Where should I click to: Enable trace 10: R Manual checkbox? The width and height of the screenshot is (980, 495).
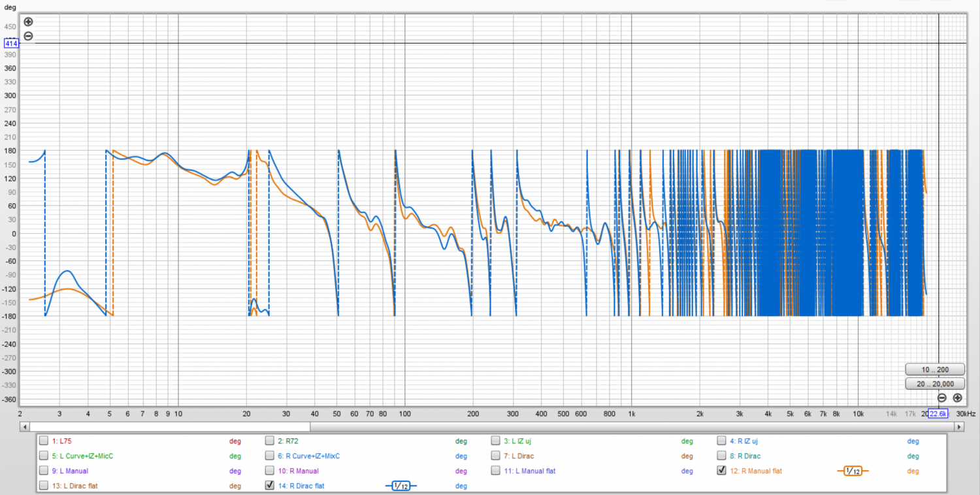[269, 471]
